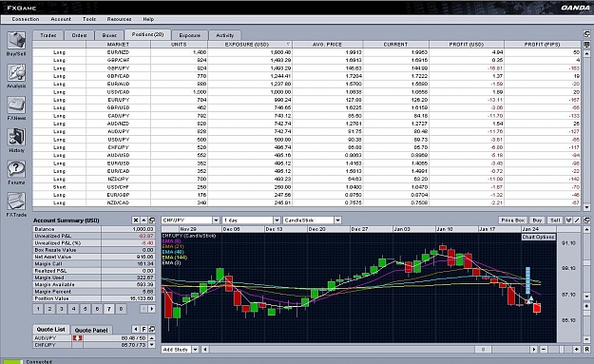This screenshot has height=364, width=594.
Task: Launch FXTrade from the sidebar icon
Action: [x=16, y=201]
